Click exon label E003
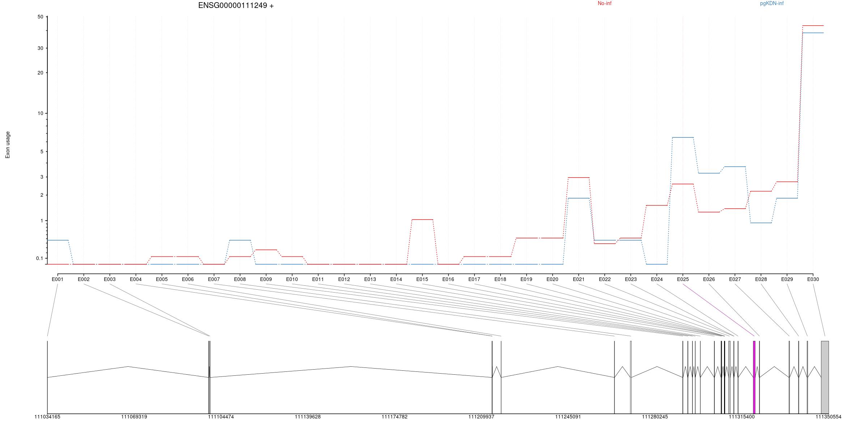Screen dimensions: 868x434 pos(110,279)
